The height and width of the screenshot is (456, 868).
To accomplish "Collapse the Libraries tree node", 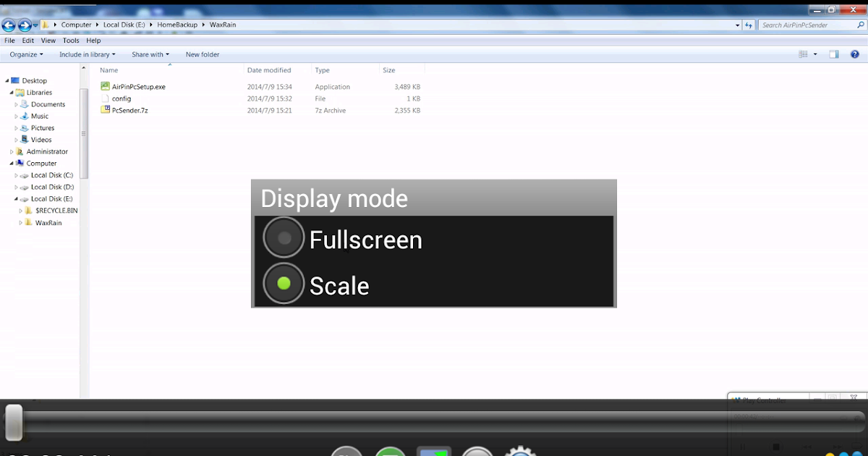I will tap(12, 93).
